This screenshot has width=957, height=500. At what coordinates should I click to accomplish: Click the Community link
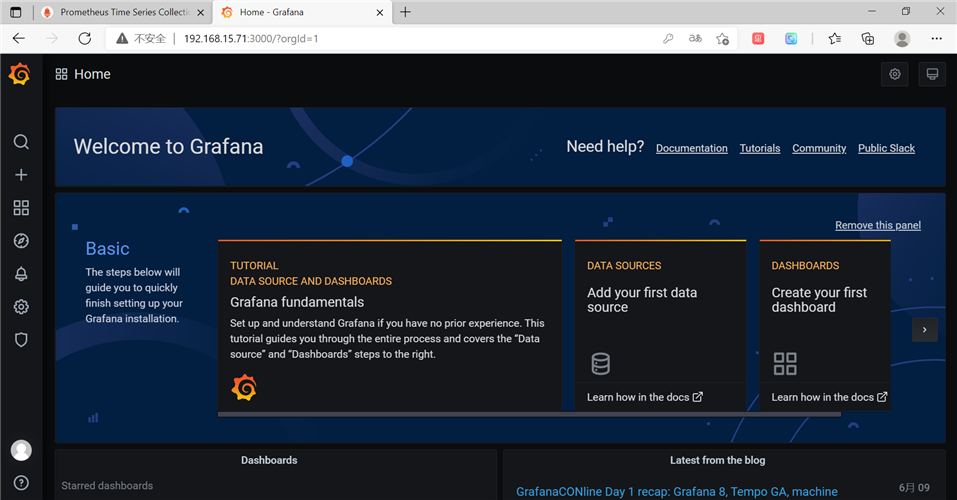(819, 148)
